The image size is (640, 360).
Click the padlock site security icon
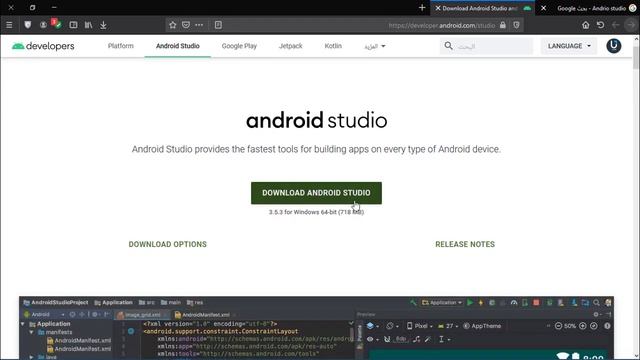coord(503,25)
